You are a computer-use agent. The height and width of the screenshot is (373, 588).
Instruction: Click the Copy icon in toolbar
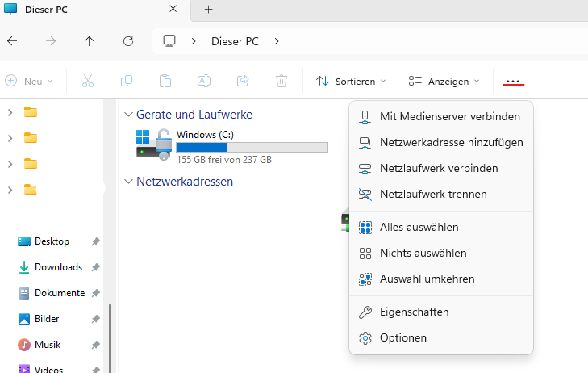tap(127, 81)
